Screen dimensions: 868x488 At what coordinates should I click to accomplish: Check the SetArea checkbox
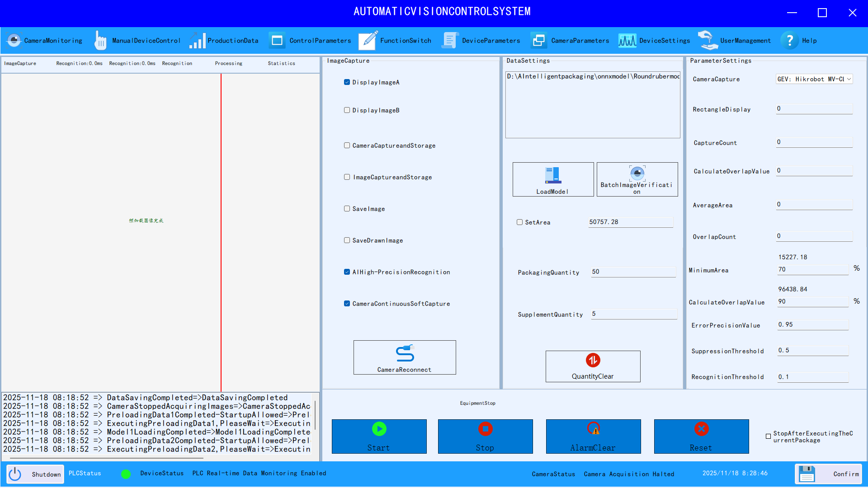pos(519,222)
